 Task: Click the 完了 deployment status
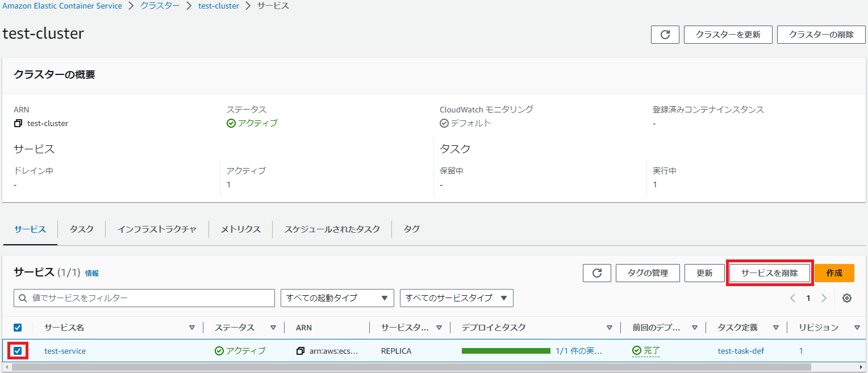pyautogui.click(x=646, y=351)
